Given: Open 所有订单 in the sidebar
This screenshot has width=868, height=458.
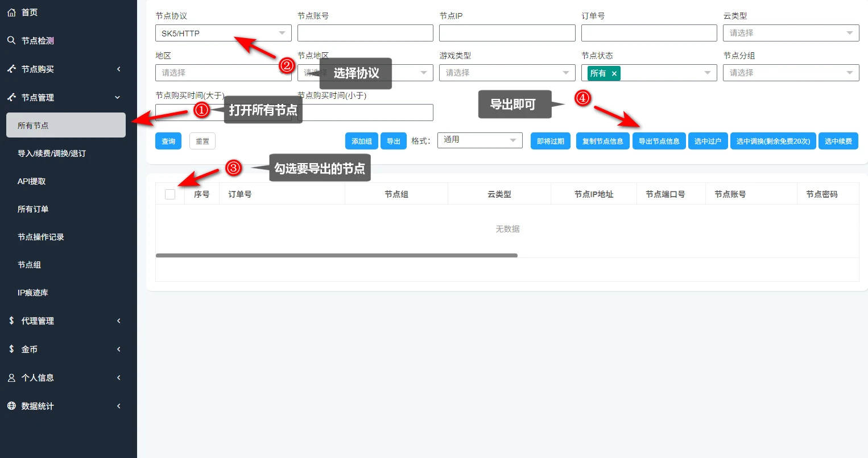Looking at the screenshot, I should click(x=33, y=209).
